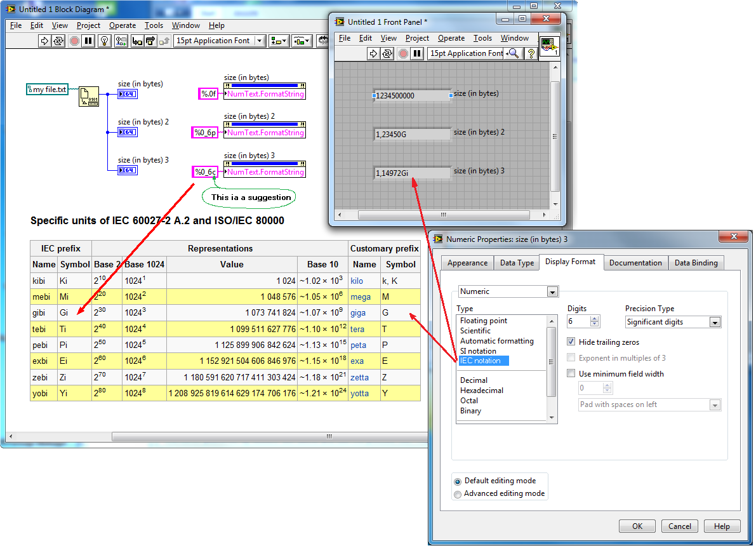
Task: Select my file.txt path constant
Action: [47, 90]
